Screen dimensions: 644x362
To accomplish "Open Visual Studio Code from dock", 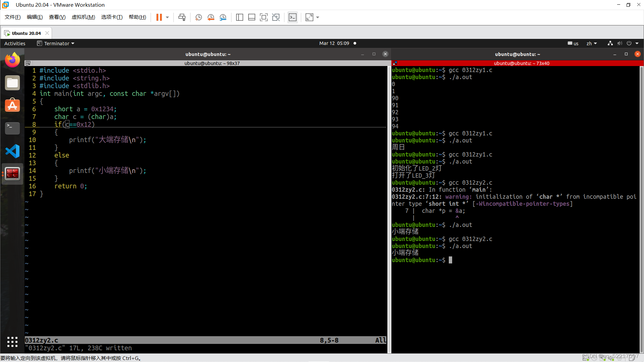I will 12,151.
